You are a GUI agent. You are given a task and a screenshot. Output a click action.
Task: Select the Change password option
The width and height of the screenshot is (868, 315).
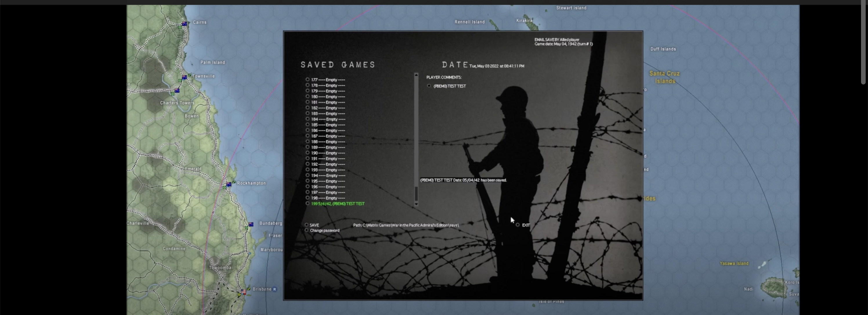307,230
